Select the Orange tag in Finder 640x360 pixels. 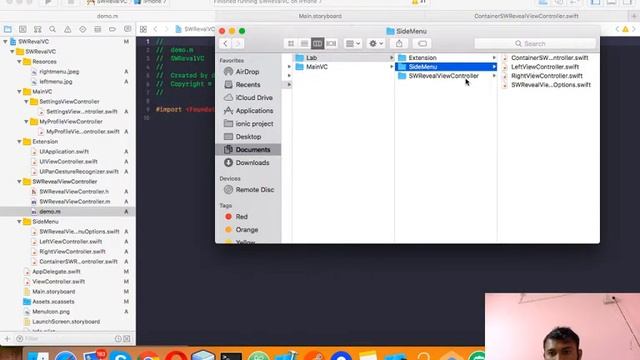248,229
